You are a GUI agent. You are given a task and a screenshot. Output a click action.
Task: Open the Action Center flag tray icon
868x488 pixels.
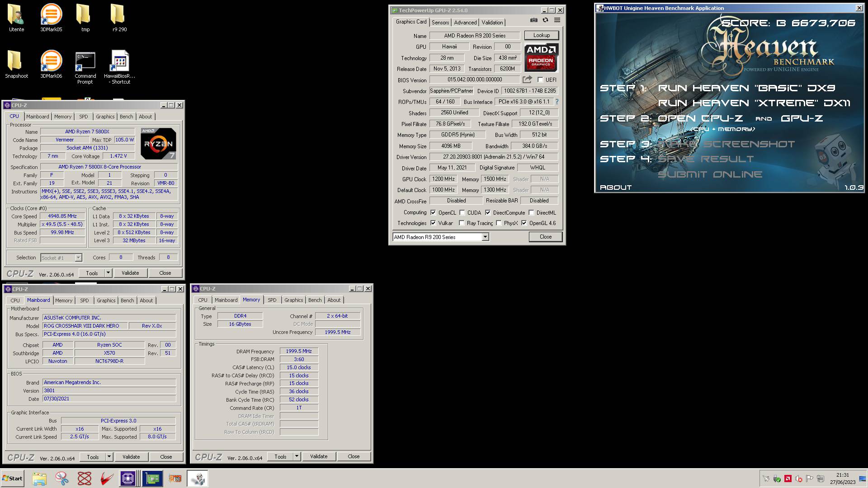[x=810, y=479]
